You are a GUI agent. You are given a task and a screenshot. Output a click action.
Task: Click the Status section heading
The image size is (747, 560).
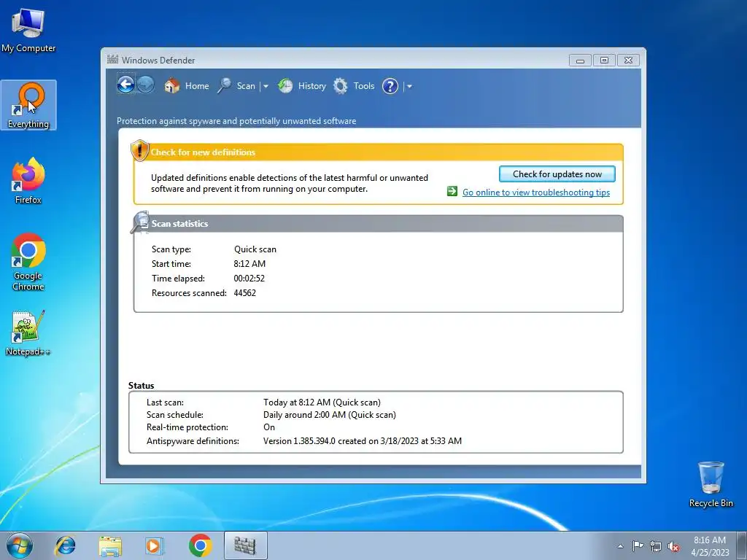[x=141, y=386]
